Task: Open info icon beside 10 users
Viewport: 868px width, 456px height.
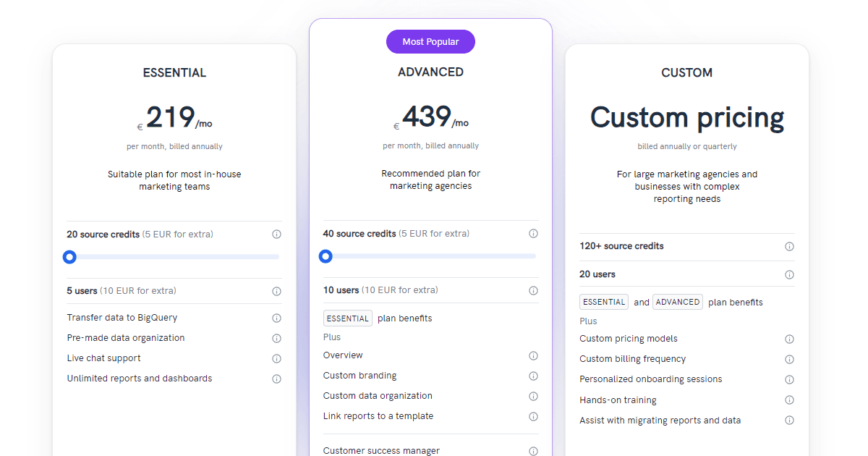Action: pyautogui.click(x=533, y=291)
